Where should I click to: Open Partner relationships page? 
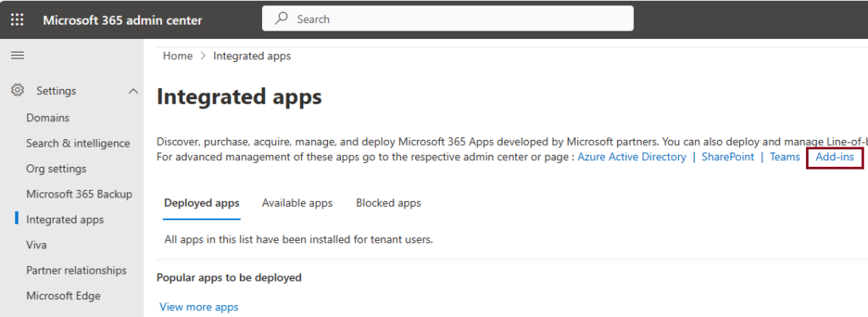76,270
